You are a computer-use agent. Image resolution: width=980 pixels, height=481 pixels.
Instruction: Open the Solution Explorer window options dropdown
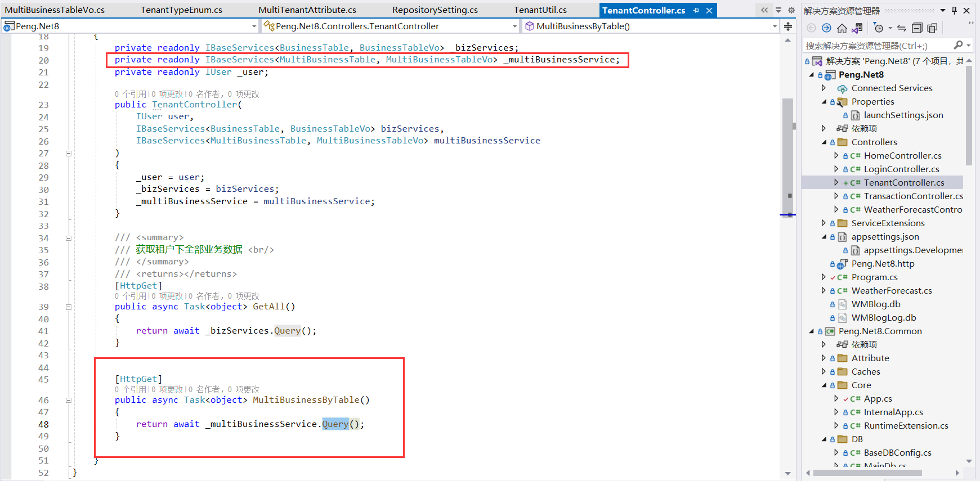[943, 10]
